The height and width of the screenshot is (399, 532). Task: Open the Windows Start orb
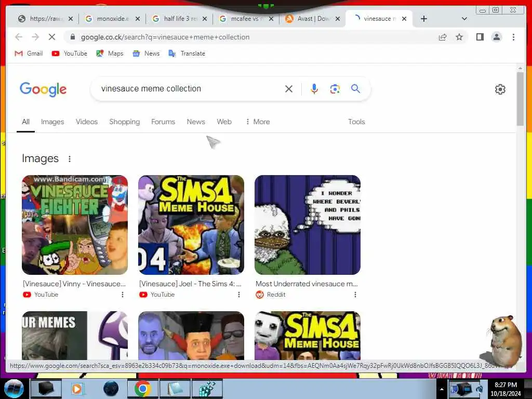point(13,389)
